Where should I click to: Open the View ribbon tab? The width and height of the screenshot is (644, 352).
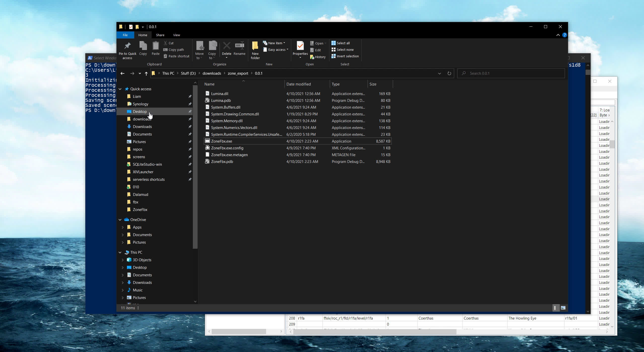176,35
